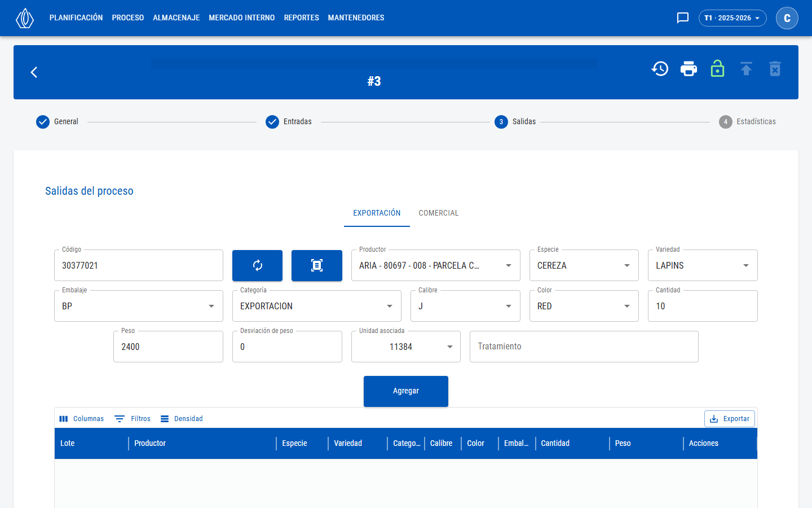Expand the Variedad dropdown

coord(703,265)
